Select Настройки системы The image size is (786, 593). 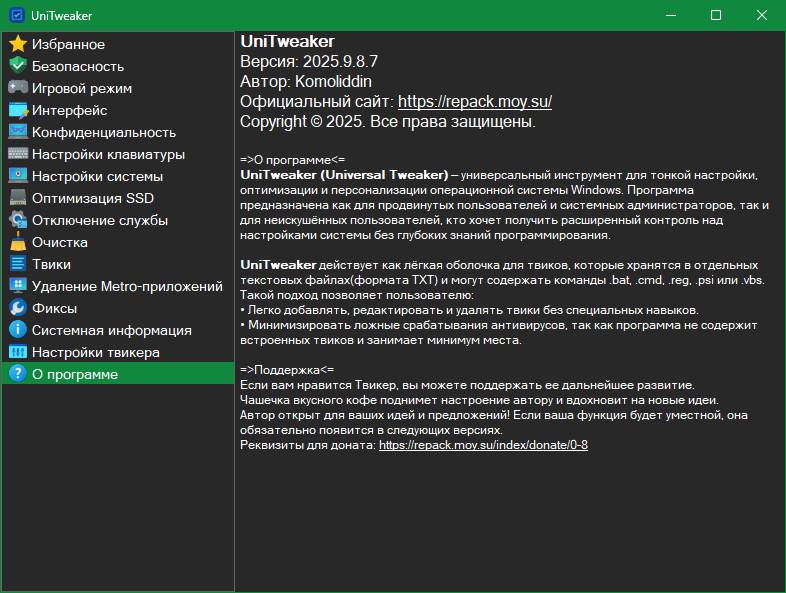[118, 176]
